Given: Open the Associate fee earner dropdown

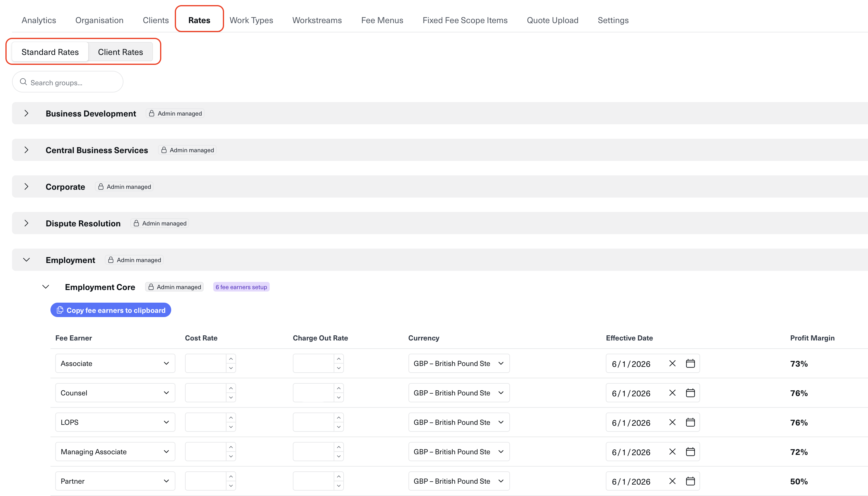Looking at the screenshot, I should coord(115,364).
